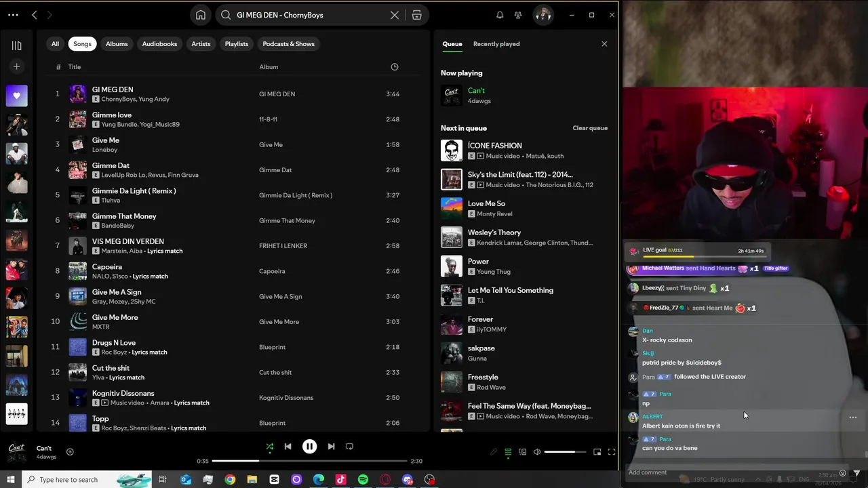Open the Friend Activity icon
The width and height of the screenshot is (868, 488).
click(x=518, y=15)
